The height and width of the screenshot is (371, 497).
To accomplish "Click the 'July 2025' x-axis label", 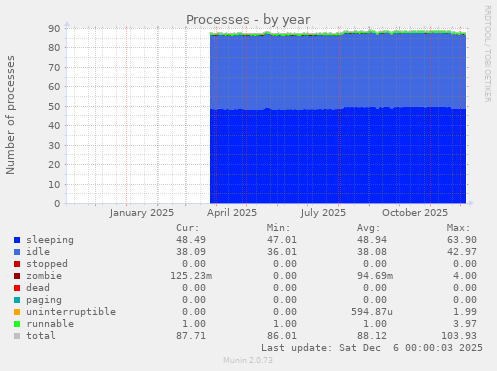I will [323, 213].
